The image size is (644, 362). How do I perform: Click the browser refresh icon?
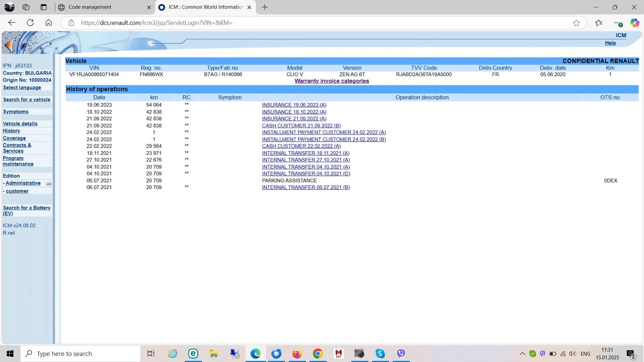click(x=30, y=23)
